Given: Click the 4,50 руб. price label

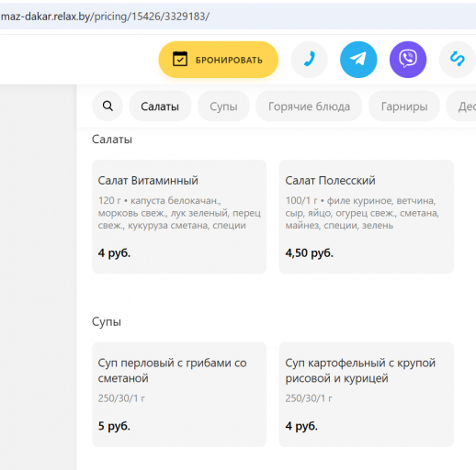Looking at the screenshot, I should 309,253.
